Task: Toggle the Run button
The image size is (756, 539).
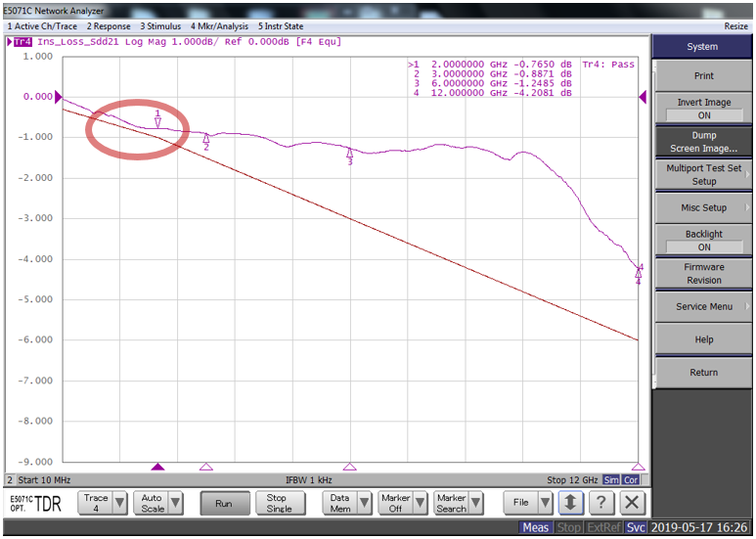Action: [x=224, y=503]
